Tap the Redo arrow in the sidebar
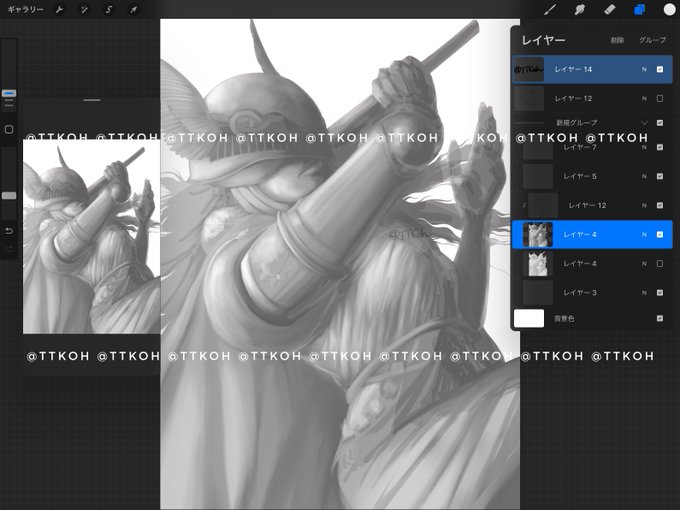The height and width of the screenshot is (510, 680). tap(9, 248)
